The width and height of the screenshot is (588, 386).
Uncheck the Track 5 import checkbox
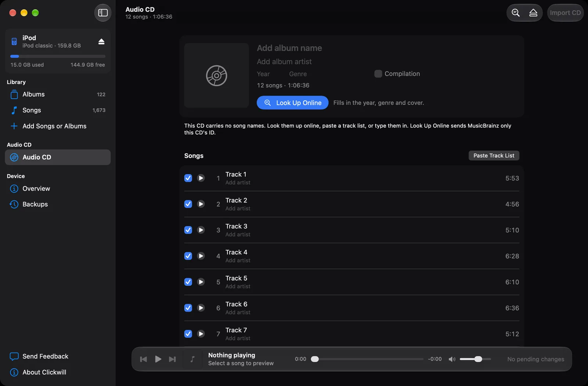point(188,282)
